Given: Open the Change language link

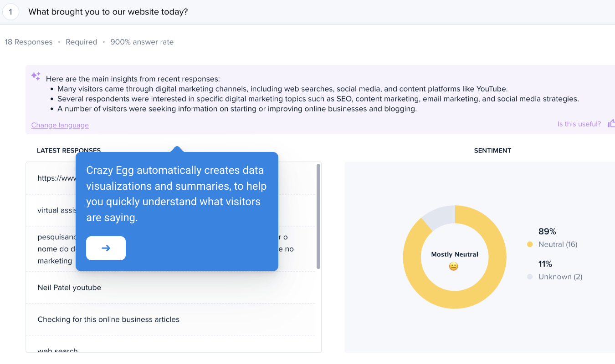Looking at the screenshot, I should pyautogui.click(x=60, y=125).
